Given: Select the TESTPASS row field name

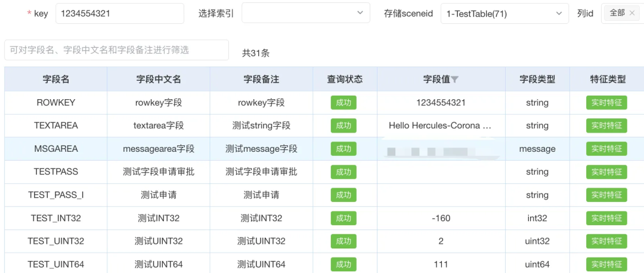Looking at the screenshot, I should pos(56,172).
